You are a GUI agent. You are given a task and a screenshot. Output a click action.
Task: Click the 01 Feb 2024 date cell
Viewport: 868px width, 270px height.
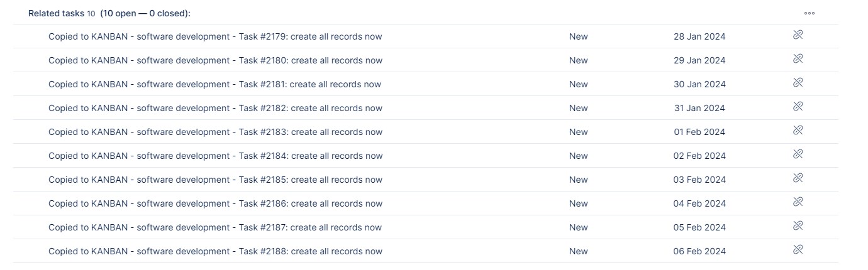point(699,132)
